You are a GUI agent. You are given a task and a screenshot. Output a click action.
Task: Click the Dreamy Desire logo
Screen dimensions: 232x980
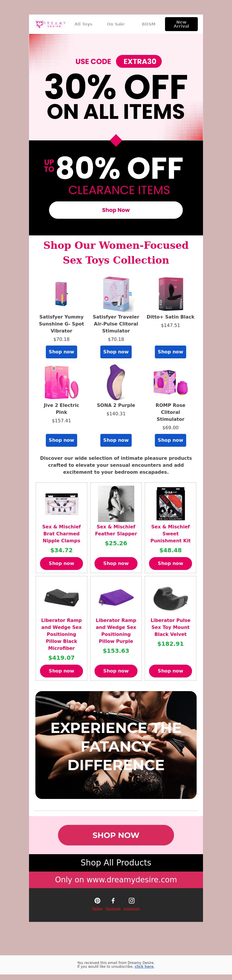(x=50, y=24)
